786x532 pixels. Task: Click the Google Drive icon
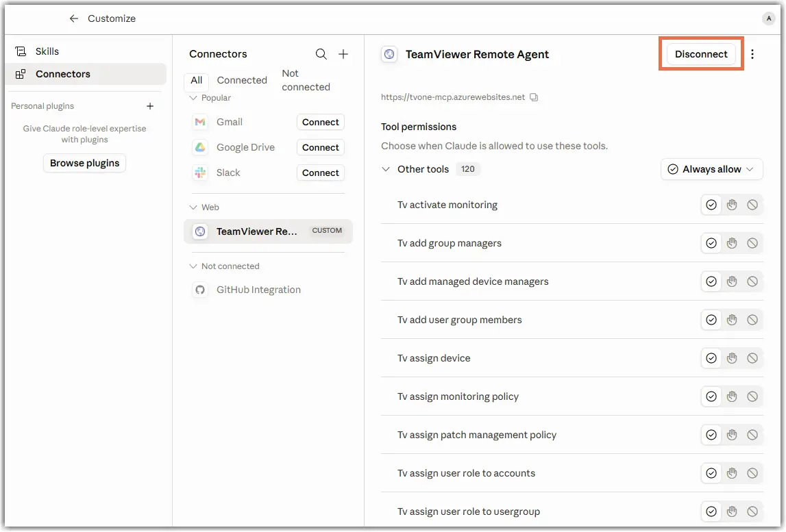tap(200, 147)
